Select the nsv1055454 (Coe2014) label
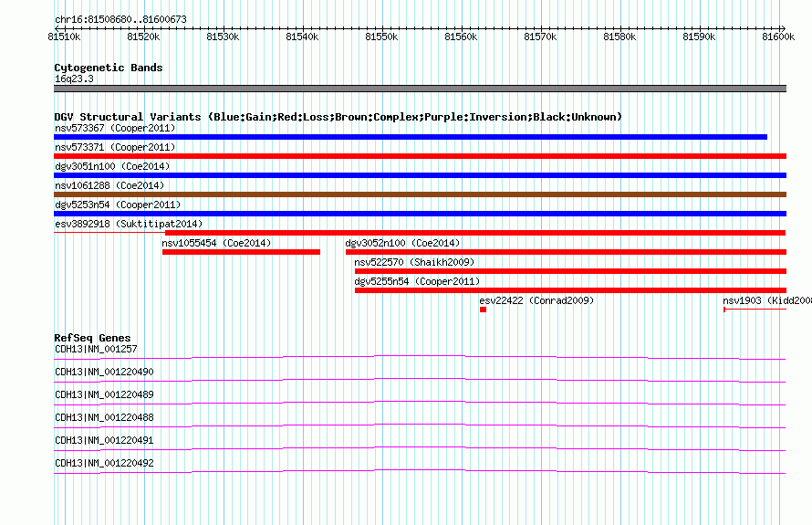Viewport: 812px width, 525px height. coord(216,243)
